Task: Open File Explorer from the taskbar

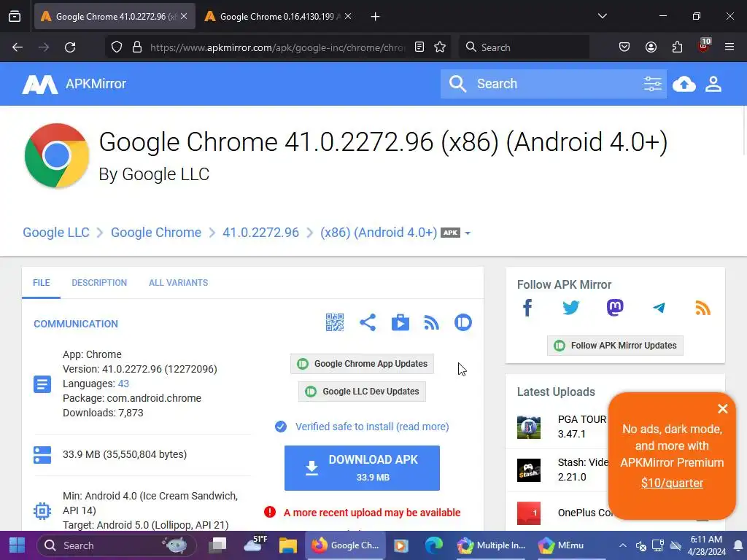Action: [x=287, y=545]
